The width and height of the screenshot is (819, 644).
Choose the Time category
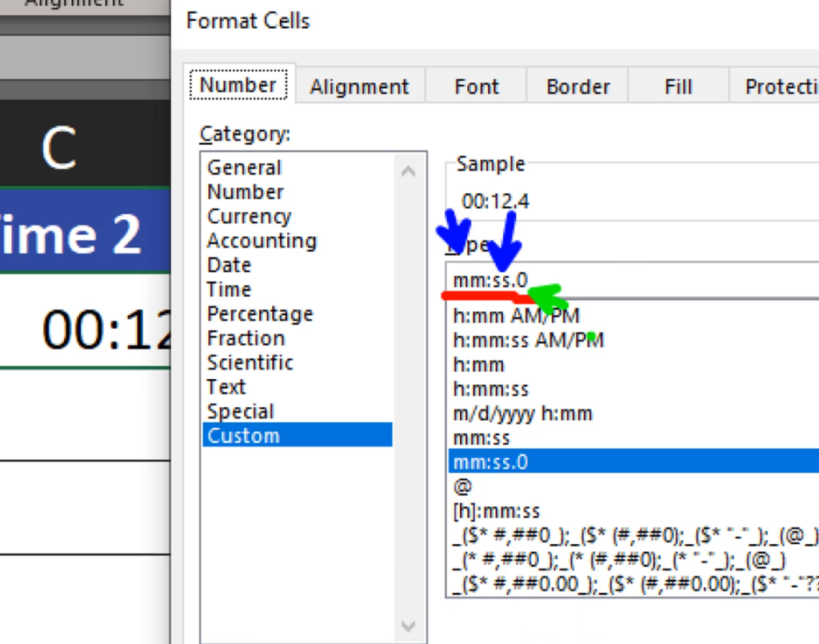tap(228, 289)
